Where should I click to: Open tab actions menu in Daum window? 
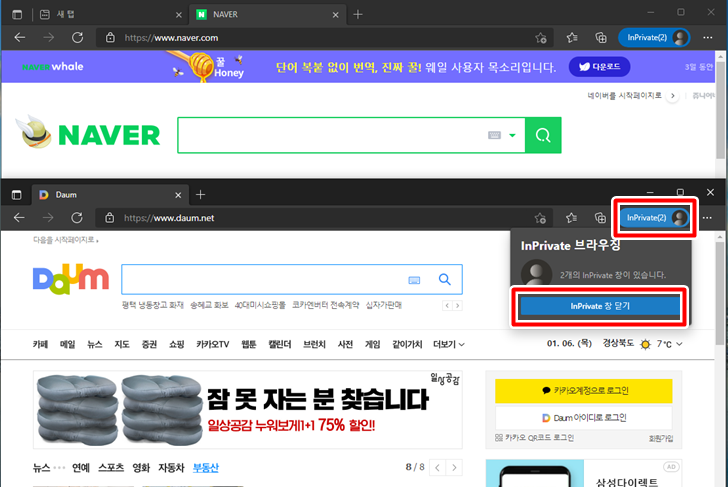pos(17,195)
